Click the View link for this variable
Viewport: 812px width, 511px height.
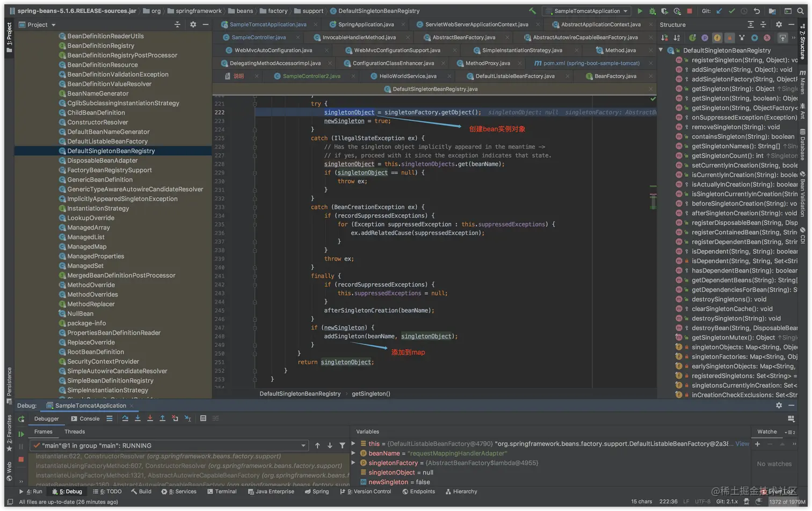pos(742,444)
